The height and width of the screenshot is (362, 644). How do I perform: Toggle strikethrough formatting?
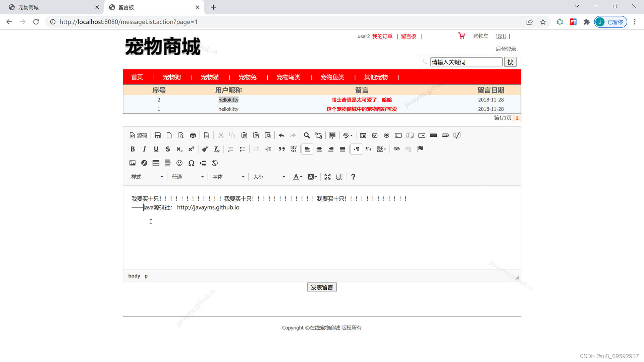[x=168, y=149]
